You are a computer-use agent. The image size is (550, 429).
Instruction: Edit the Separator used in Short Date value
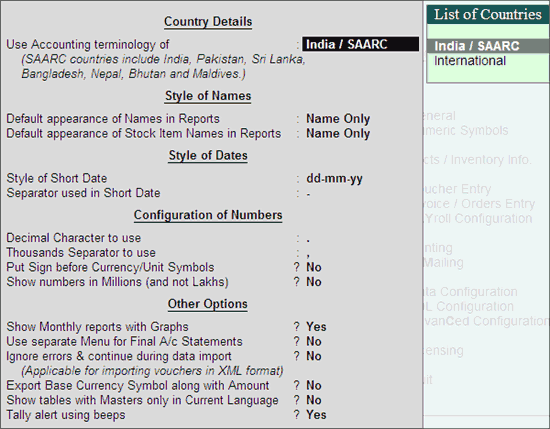(x=308, y=193)
